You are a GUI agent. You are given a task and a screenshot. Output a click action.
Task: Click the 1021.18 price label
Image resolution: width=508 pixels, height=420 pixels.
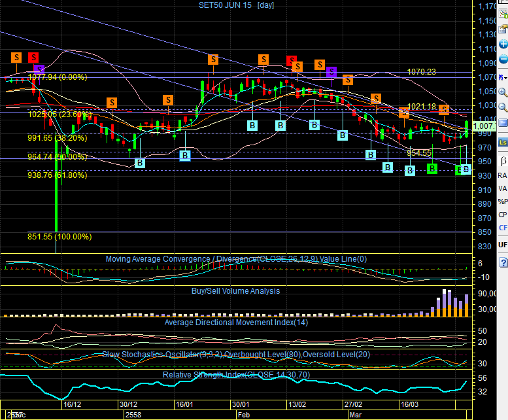coord(422,107)
